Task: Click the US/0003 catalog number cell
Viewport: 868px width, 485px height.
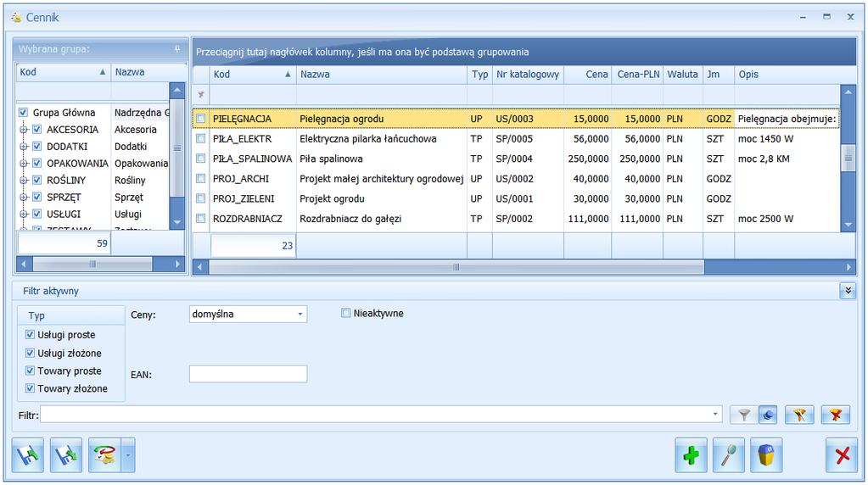Action: click(528, 119)
